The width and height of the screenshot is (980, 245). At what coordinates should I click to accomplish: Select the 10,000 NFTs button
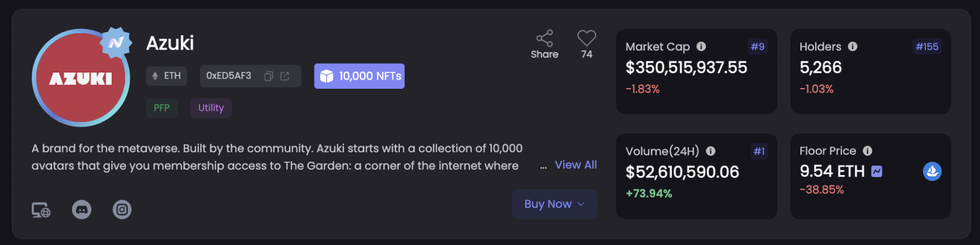359,76
